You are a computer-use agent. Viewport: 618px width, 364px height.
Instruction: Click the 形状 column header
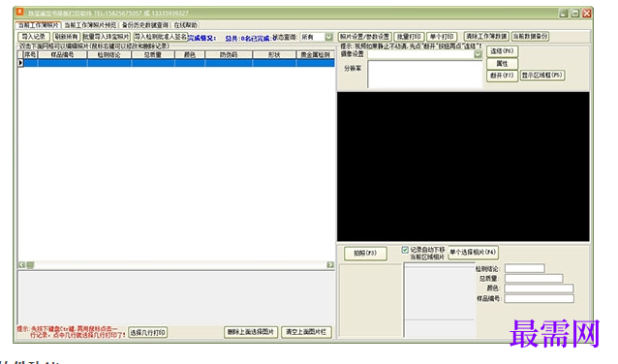click(274, 55)
